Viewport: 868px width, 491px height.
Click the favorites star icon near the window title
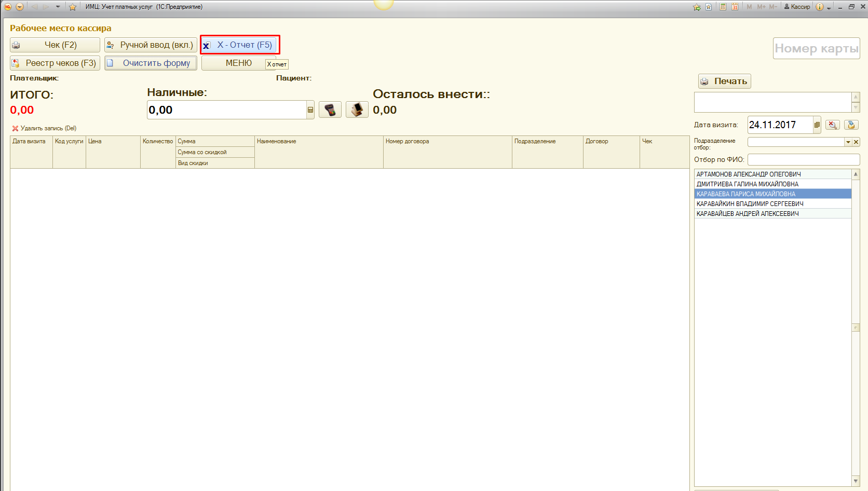73,7
